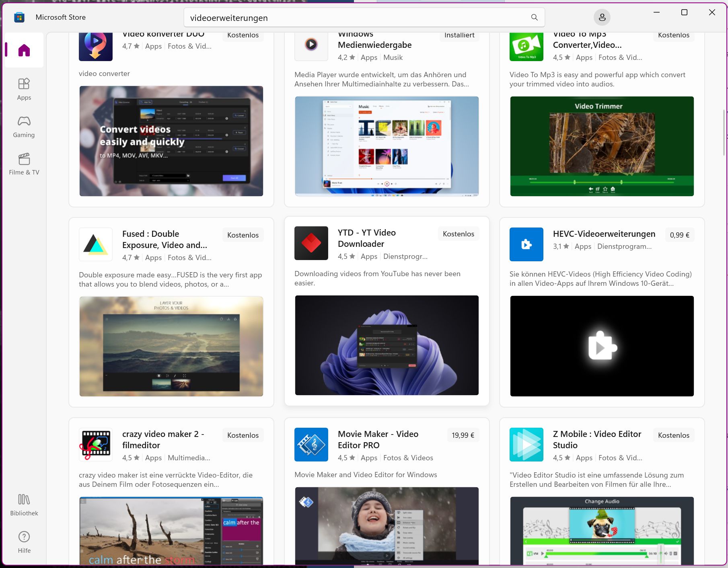Click Kostenlos button for Z Mobile Video Editor
Viewport: 728px width, 568px height.
(674, 435)
